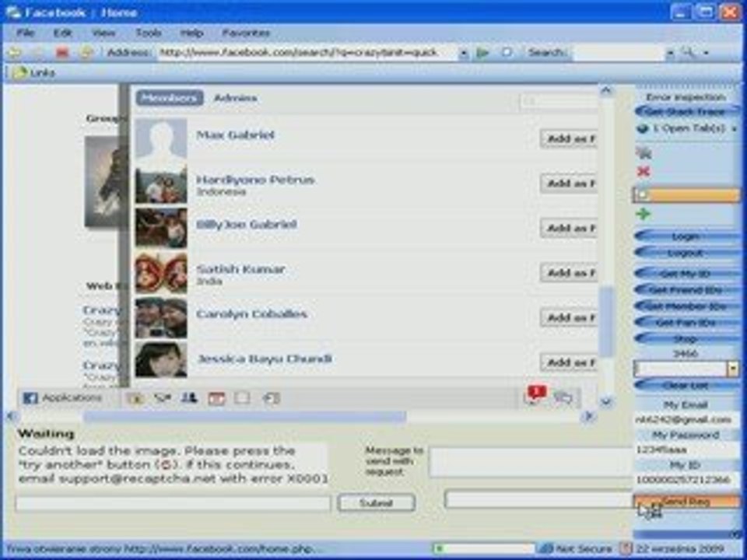Image resolution: width=747 pixels, height=560 pixels.
Task: Click the first yellow icon in the Facebook bottom bar
Action: [x=135, y=398]
